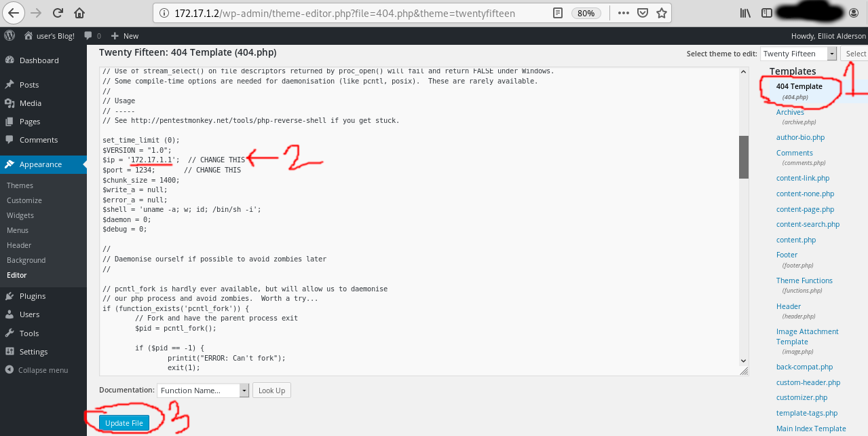
Task: Click the Look Up button
Action: pos(271,390)
